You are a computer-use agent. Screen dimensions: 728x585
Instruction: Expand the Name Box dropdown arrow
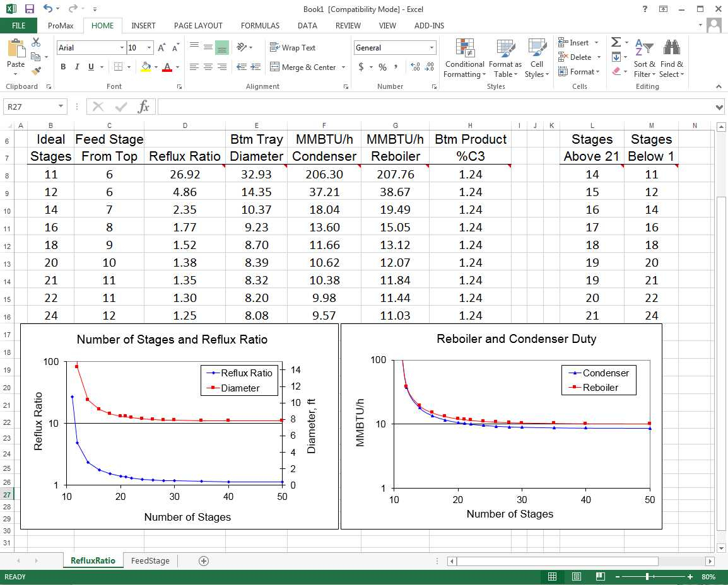coord(61,107)
